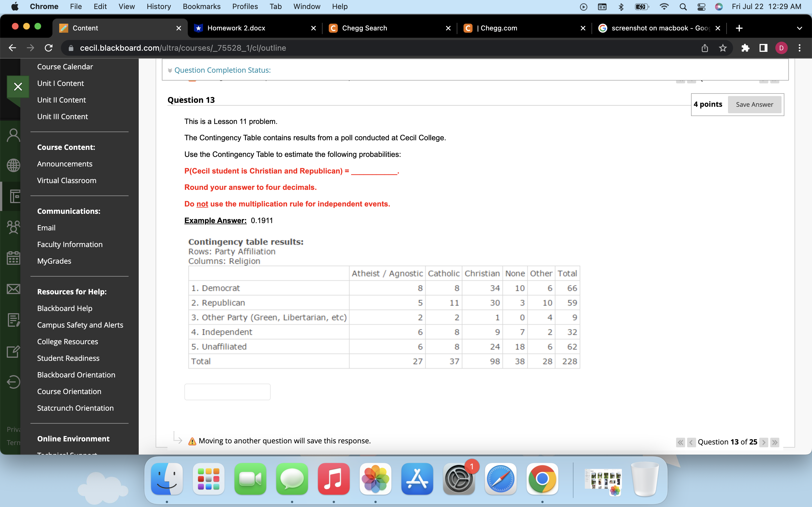
Task: Click the Save Answer button
Action: point(754,104)
